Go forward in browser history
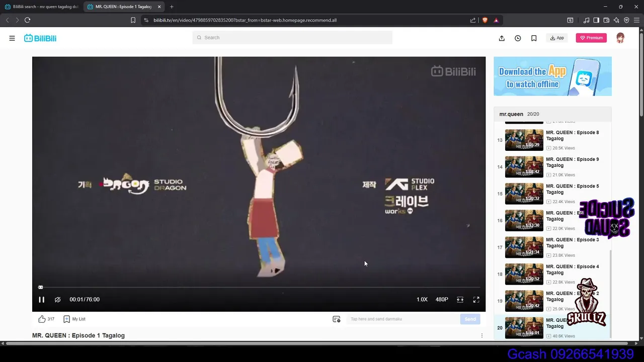This screenshot has width=644, height=362. [x=17, y=20]
